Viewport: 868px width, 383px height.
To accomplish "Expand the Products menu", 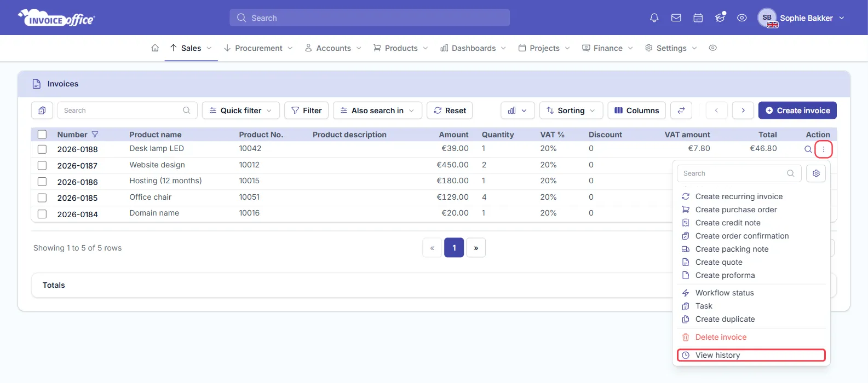I will coord(400,48).
